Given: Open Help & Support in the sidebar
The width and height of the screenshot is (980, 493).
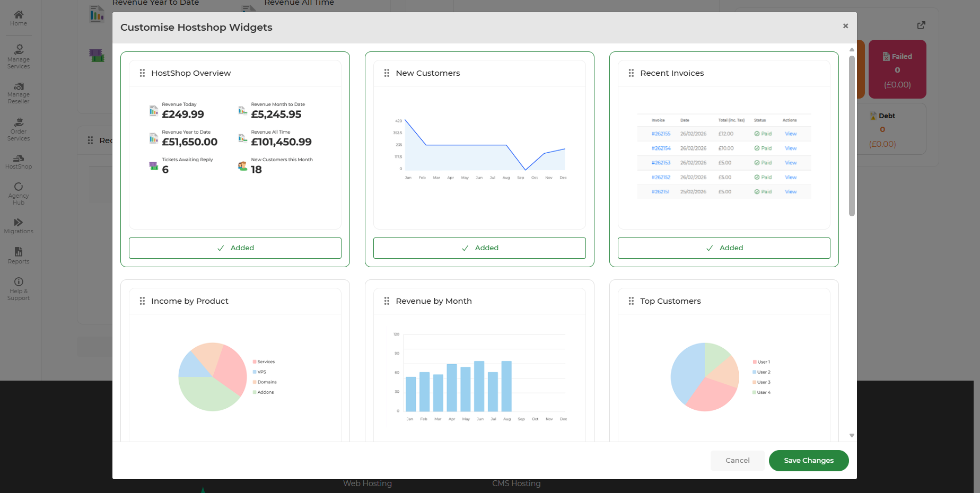Looking at the screenshot, I should (x=19, y=289).
